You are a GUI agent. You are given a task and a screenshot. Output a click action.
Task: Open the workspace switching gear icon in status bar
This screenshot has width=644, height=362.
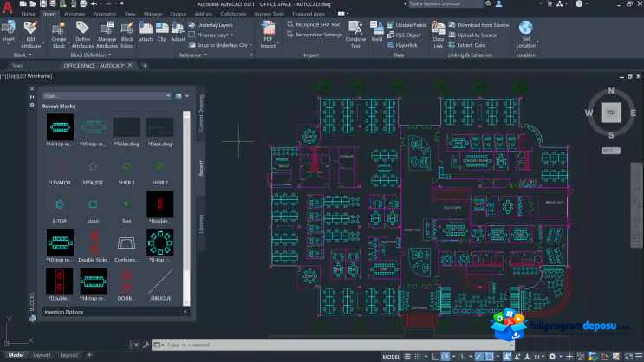pyautogui.click(x=552, y=357)
